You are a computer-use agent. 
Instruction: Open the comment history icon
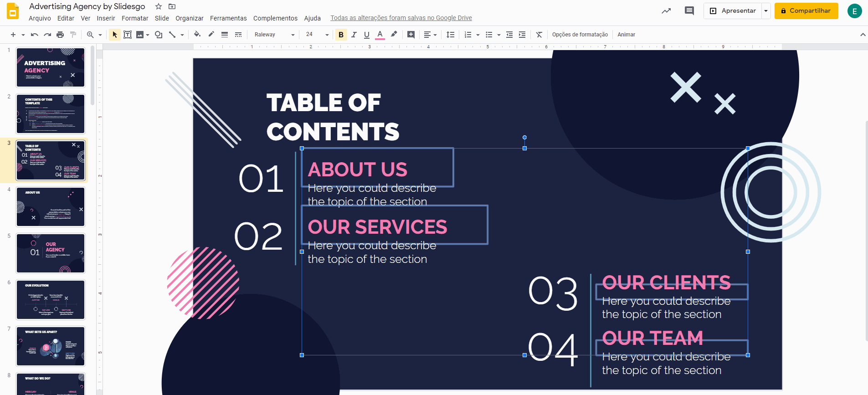pos(689,11)
